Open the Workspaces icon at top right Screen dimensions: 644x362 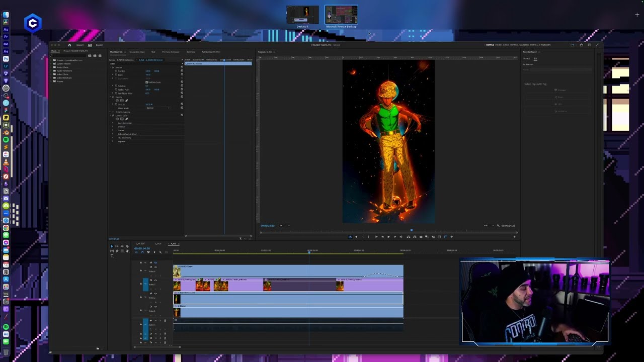pos(572,45)
